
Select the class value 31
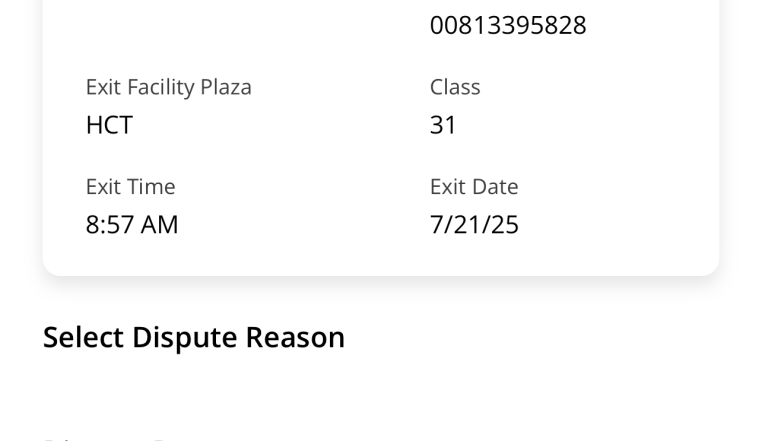[443, 125]
